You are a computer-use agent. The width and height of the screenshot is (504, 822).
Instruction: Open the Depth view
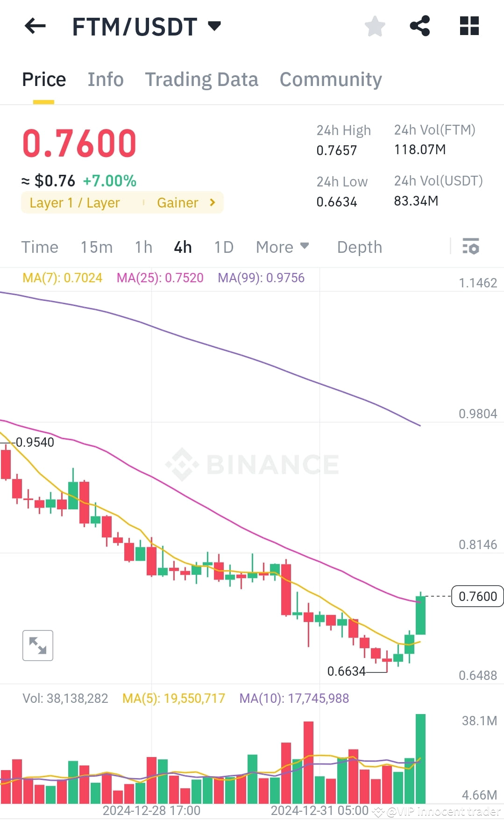coord(359,247)
